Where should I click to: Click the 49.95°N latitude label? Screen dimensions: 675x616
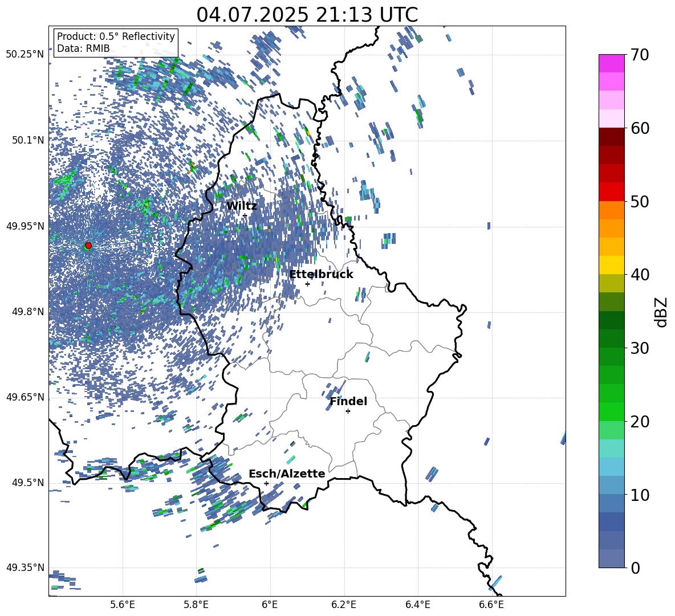[x=25, y=226]
